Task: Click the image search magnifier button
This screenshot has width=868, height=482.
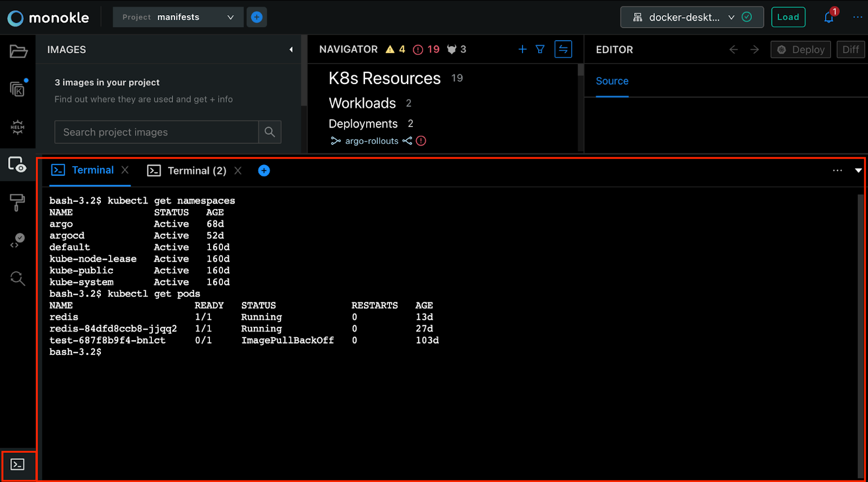Action: (x=270, y=132)
